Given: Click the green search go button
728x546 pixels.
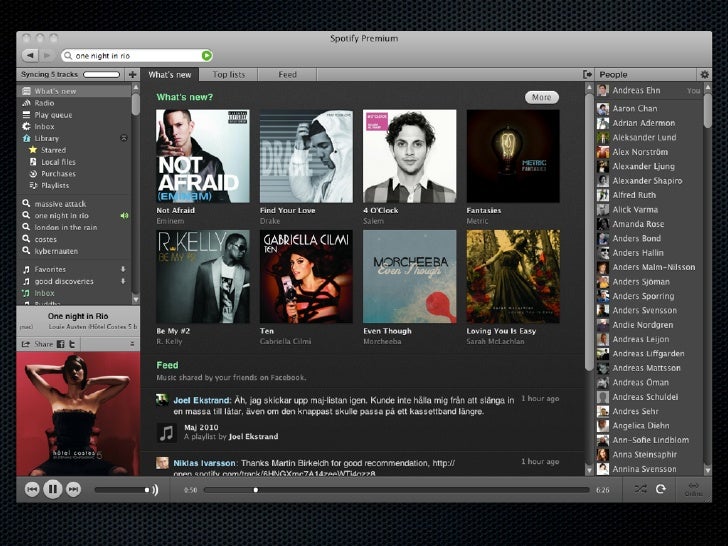Looking at the screenshot, I should click(x=207, y=56).
